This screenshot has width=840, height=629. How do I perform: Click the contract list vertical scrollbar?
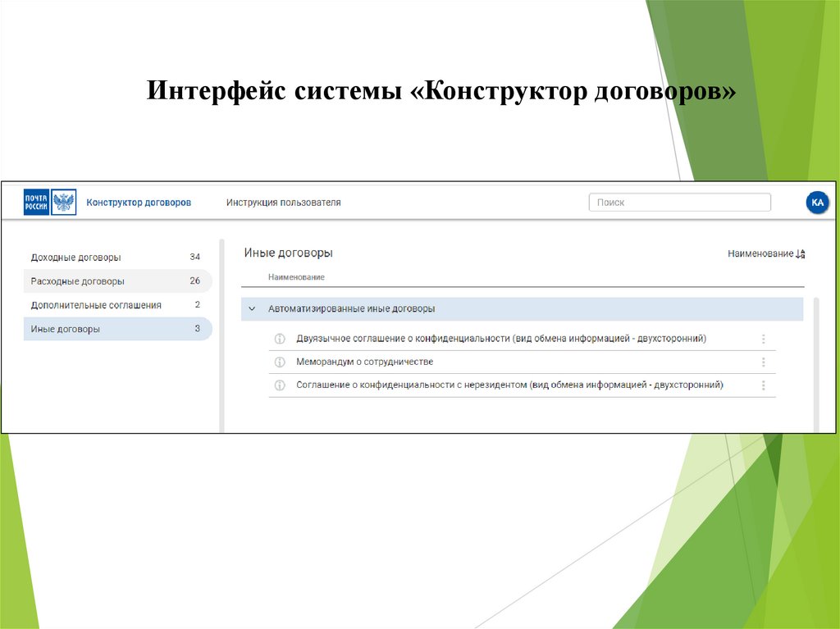(816, 364)
